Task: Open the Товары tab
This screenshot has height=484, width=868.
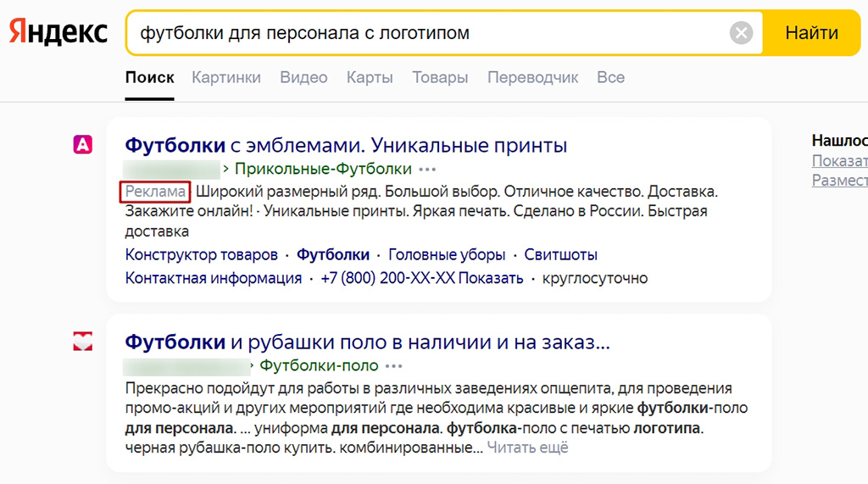Action: click(x=440, y=77)
